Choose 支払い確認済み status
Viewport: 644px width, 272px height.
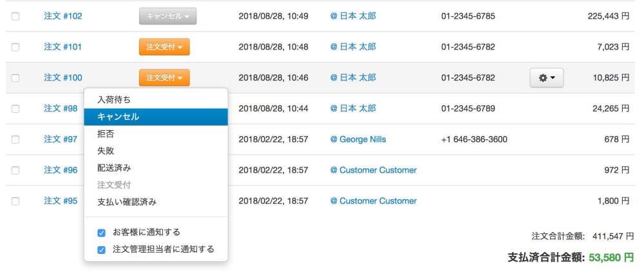click(127, 202)
